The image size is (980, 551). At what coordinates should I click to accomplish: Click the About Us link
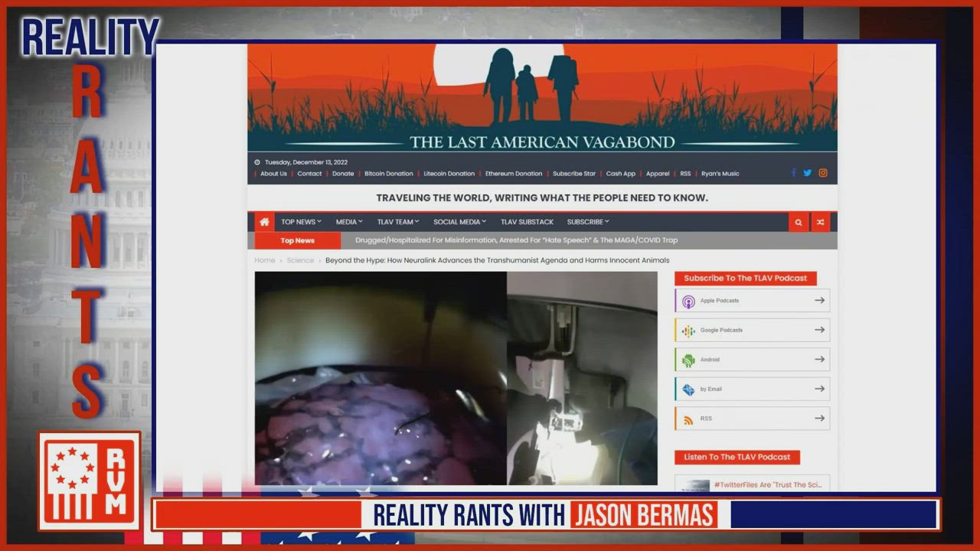coord(273,174)
